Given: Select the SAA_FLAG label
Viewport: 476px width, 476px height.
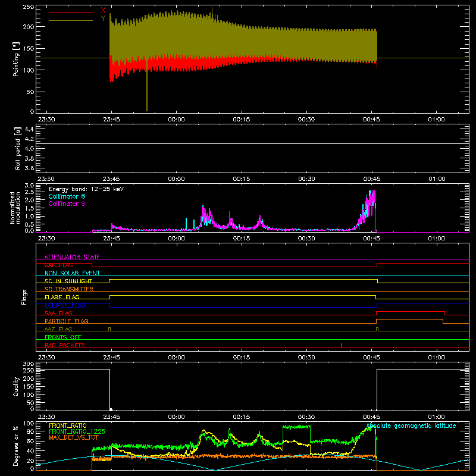Looking at the screenshot, I should click(58, 313).
